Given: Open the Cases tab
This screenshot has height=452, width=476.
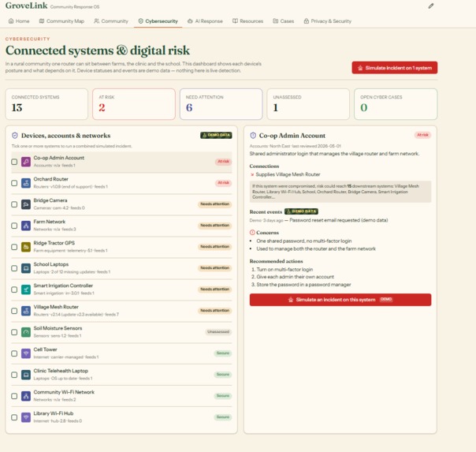Looking at the screenshot, I should pos(283,21).
